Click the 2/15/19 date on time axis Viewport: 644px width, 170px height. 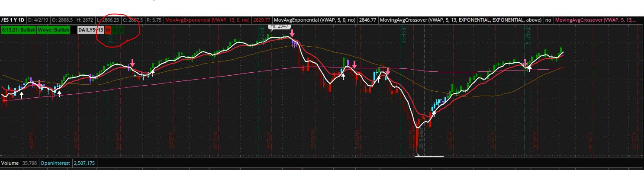493,141
